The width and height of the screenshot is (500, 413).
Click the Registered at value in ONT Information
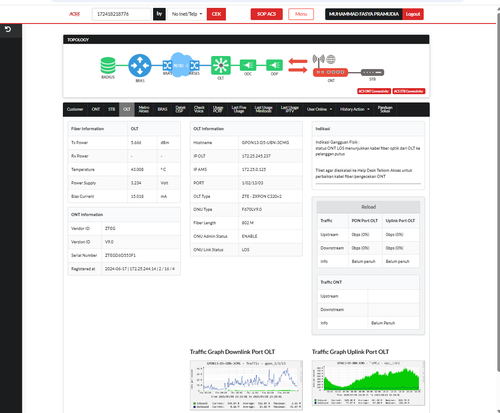click(x=140, y=269)
